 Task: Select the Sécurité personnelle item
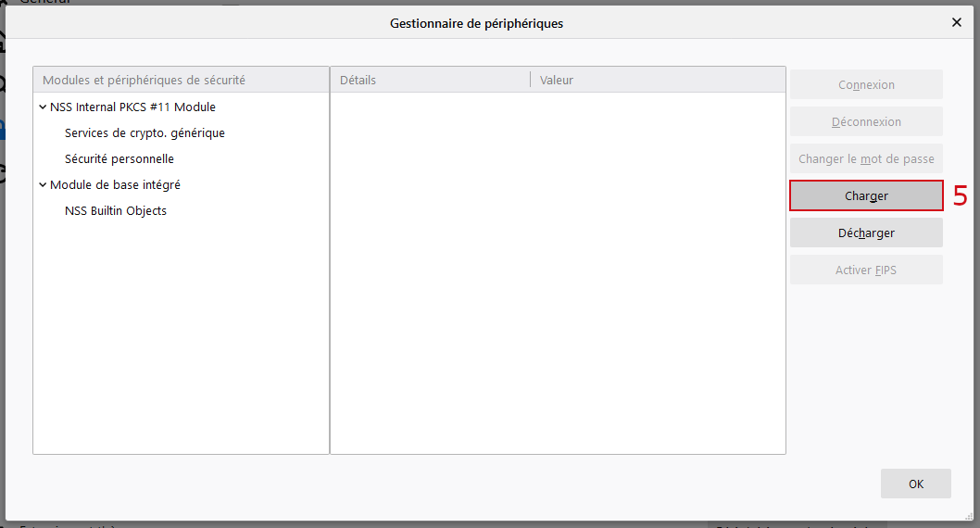click(x=119, y=159)
